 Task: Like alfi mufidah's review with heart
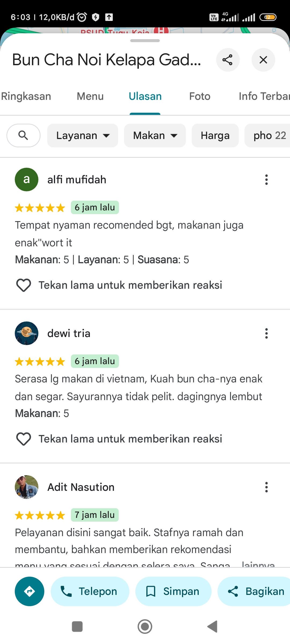(24, 285)
